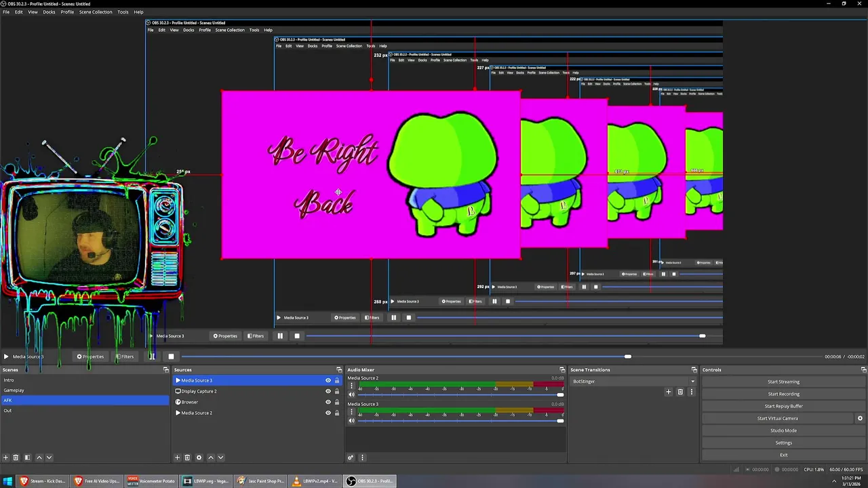This screenshot has height=488, width=868.
Task: Float the Sources dock panel
Action: click(339, 370)
